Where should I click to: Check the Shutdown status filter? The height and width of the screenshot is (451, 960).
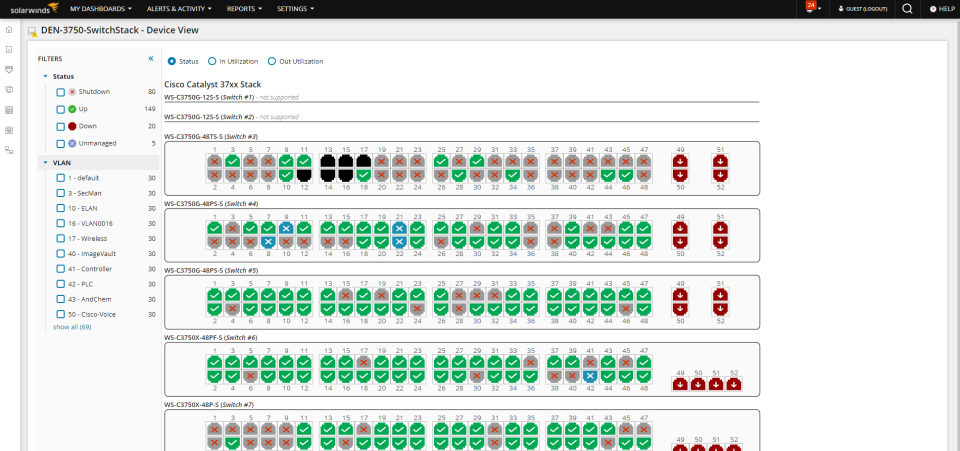(61, 92)
